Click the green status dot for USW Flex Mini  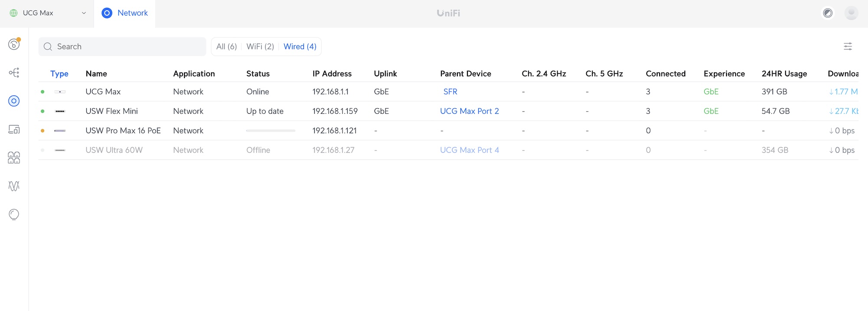point(43,111)
